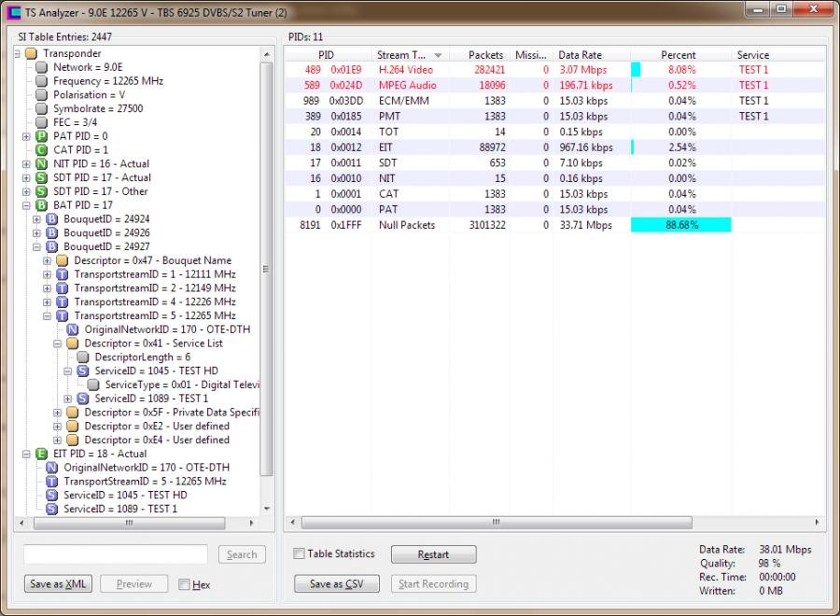Expand TransportstreamID = 1 - 12111 MHz
Viewport: 840px width, 616px height.
coord(48,274)
